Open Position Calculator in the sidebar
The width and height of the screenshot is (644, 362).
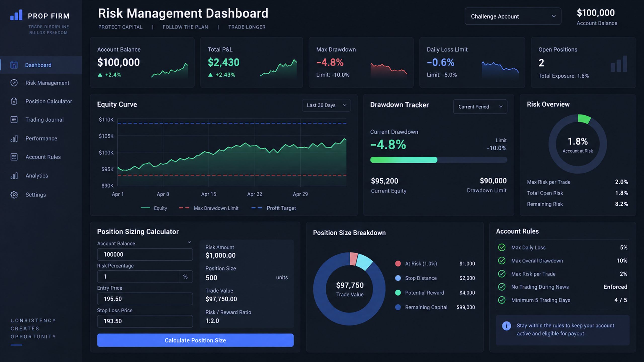(x=41, y=101)
